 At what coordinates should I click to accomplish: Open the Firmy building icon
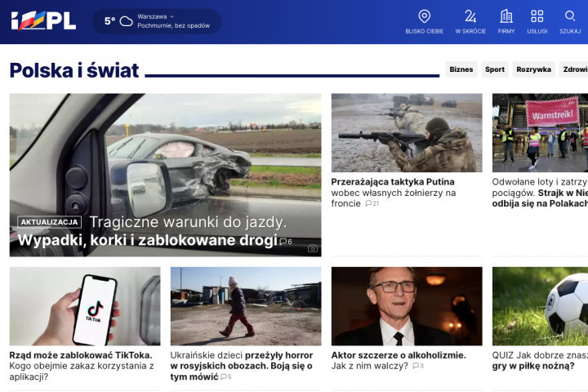[506, 16]
